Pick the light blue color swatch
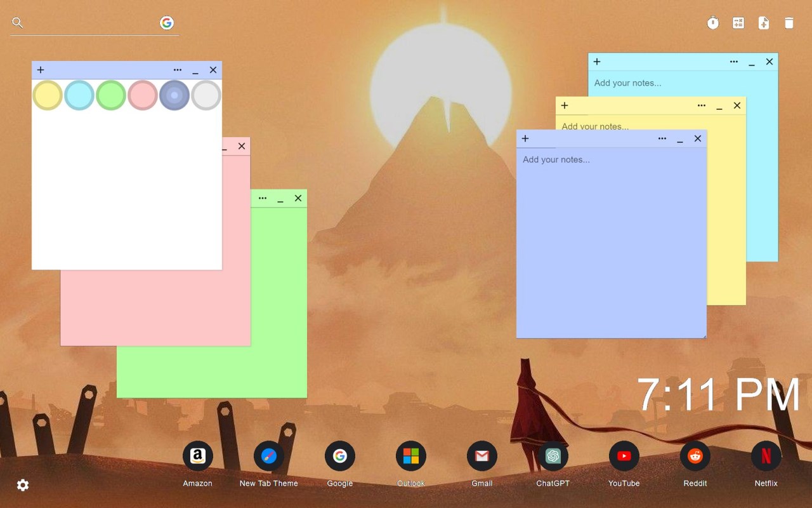812x508 pixels. [x=79, y=95]
